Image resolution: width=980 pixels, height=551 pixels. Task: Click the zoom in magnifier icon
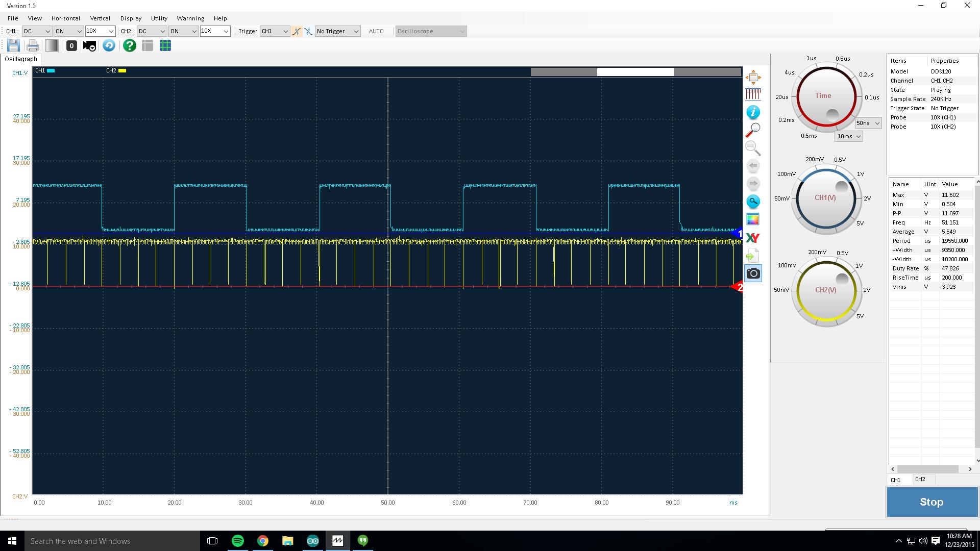coord(753,130)
